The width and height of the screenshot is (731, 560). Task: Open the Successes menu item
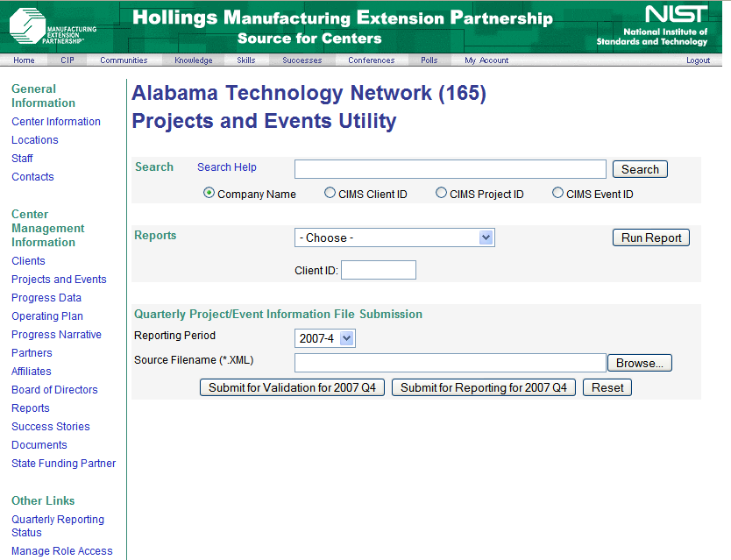(x=302, y=60)
